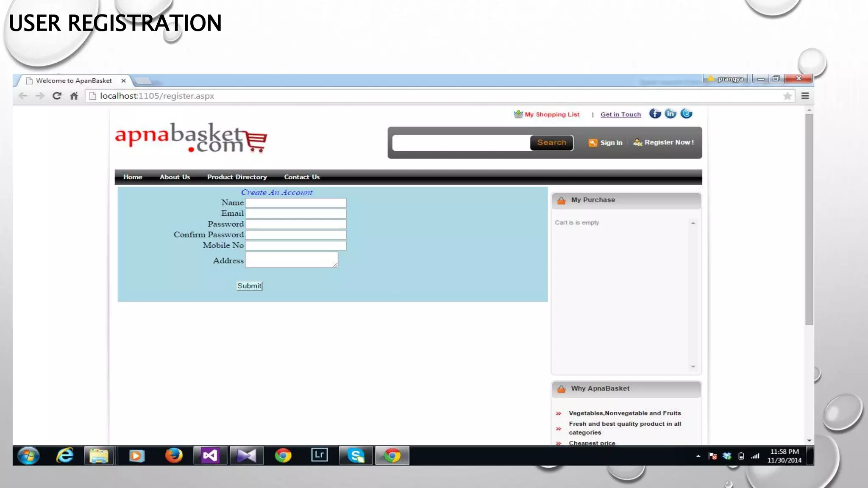Open Home menu item

133,177
